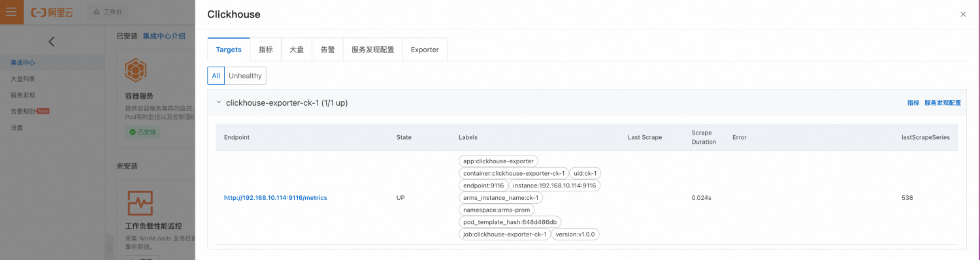
Task: Open the 服务发现配置 tab
Action: coord(372,50)
